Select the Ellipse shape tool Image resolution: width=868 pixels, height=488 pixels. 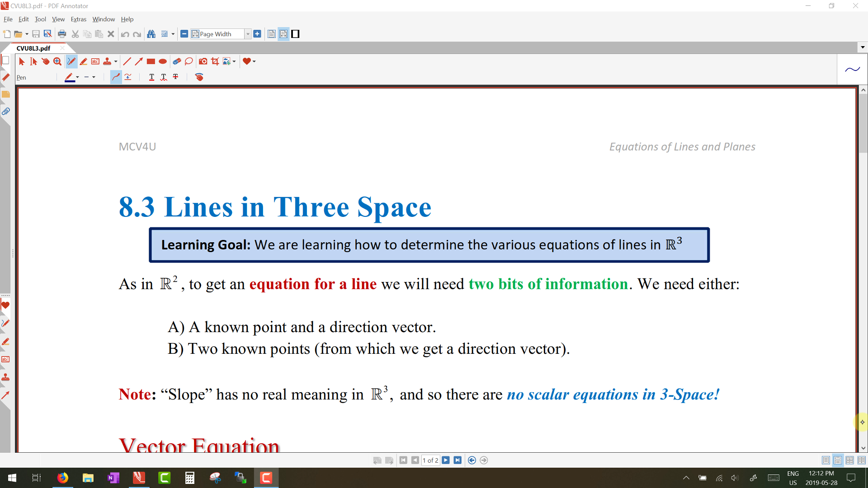[163, 61]
